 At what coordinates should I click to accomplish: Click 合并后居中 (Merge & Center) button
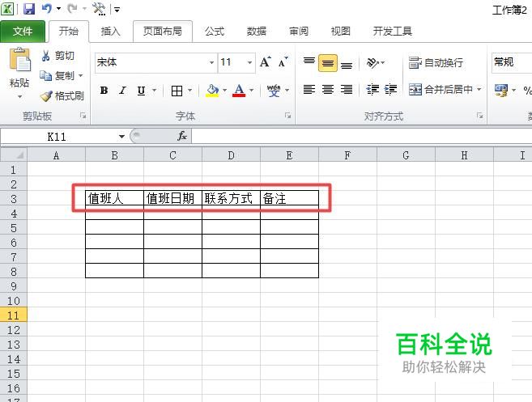(440, 90)
